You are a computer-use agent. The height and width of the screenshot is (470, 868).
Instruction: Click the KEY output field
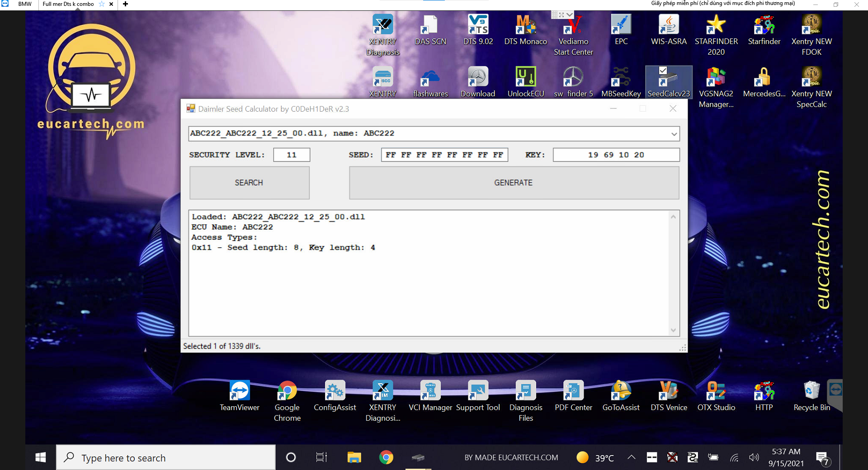pos(616,155)
